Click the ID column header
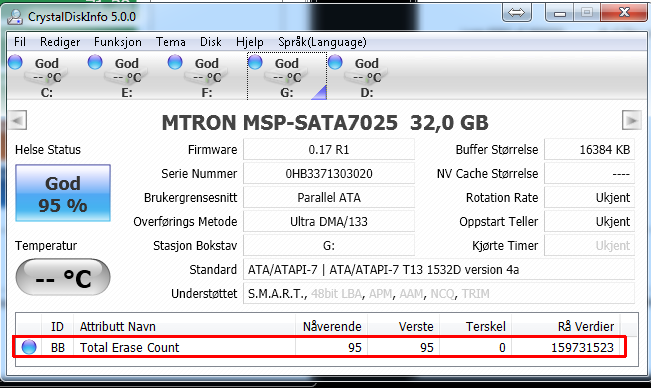Viewport: 651px width, 388px height. [x=57, y=326]
